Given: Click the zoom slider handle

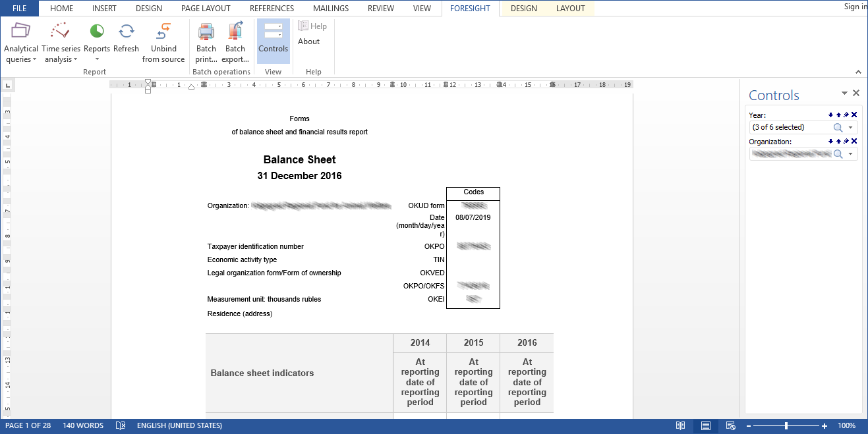Looking at the screenshot, I should (786, 426).
